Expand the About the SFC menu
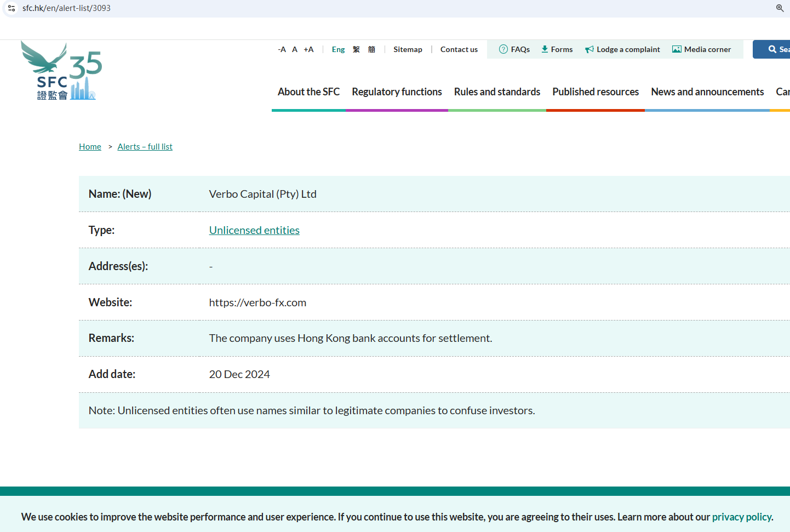The height and width of the screenshot is (532, 790). 308,92
